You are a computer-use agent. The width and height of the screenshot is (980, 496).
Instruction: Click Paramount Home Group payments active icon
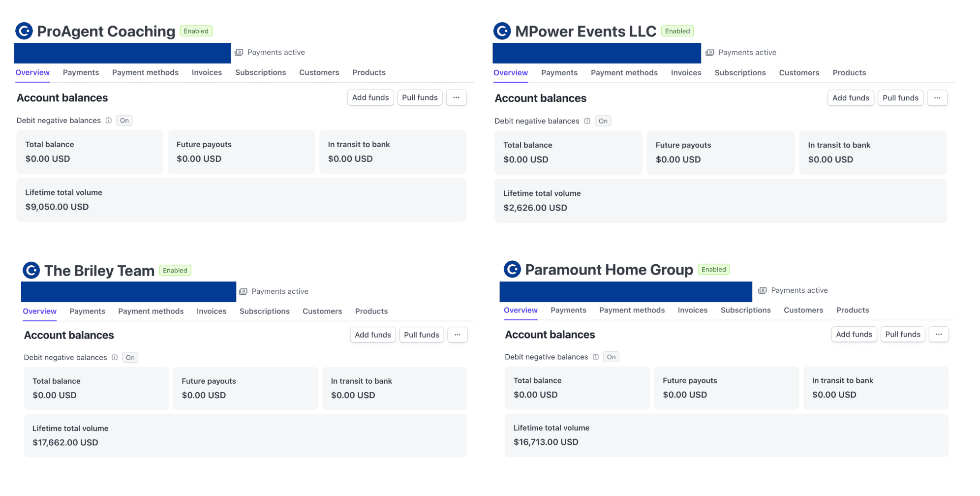point(763,290)
